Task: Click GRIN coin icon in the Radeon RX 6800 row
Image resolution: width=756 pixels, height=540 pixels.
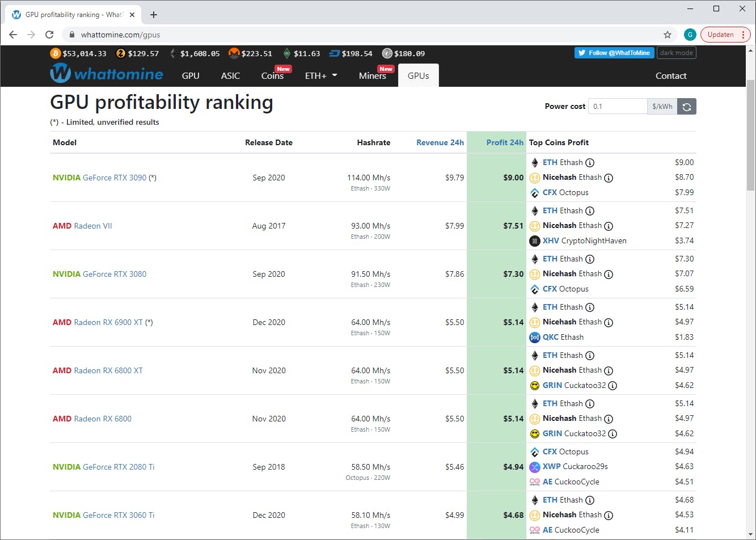Action: [x=534, y=433]
